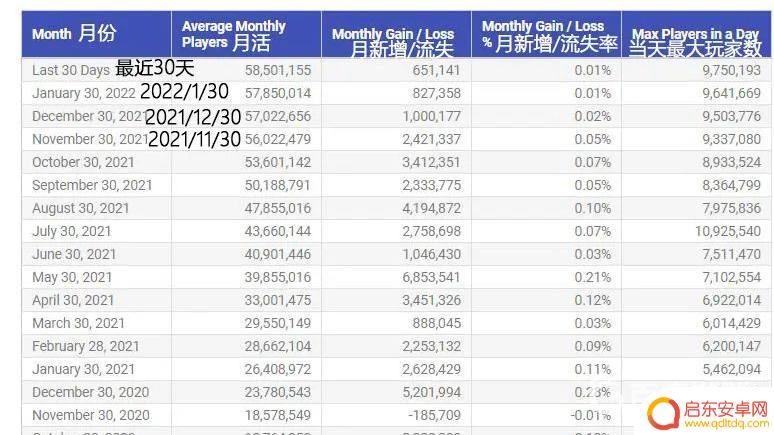Click max players value 9,750,193

coord(732,70)
